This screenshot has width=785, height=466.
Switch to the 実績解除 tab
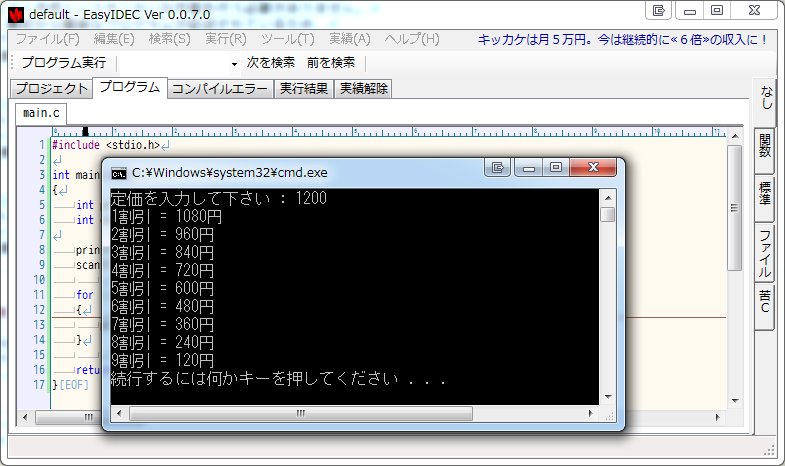363,89
